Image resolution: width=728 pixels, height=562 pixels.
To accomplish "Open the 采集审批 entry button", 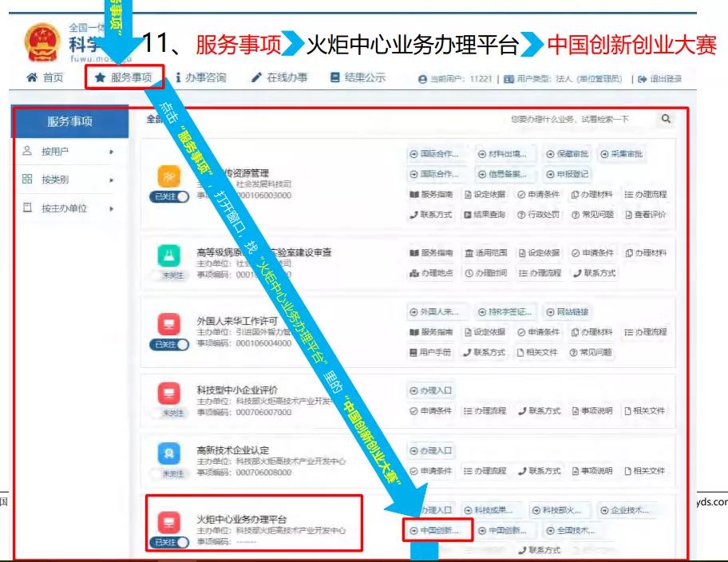I will pos(621,154).
